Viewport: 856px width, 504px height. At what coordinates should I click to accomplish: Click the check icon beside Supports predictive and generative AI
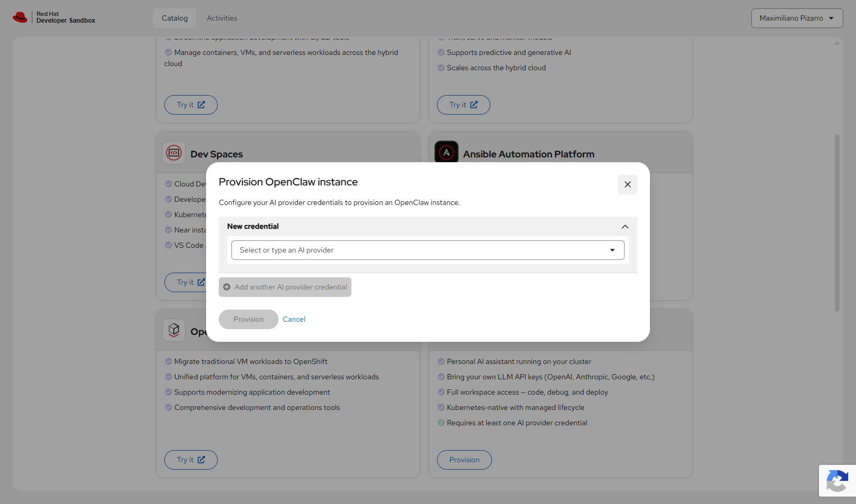(441, 52)
